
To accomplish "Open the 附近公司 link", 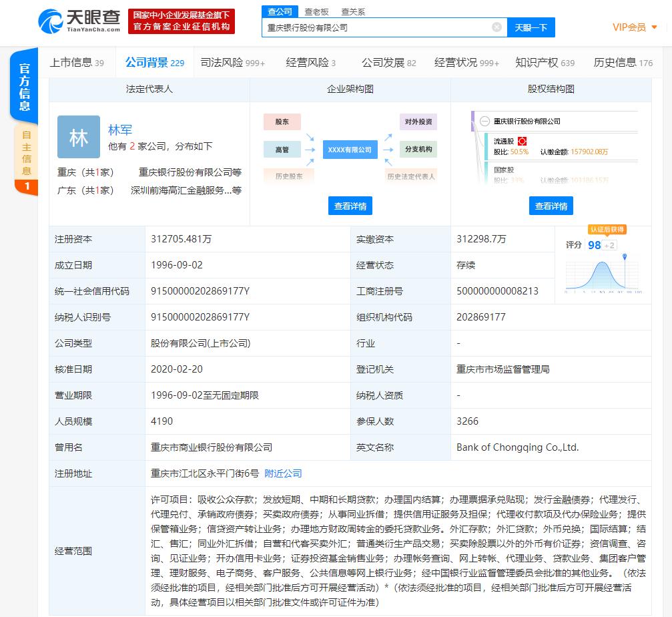I will pos(283,473).
